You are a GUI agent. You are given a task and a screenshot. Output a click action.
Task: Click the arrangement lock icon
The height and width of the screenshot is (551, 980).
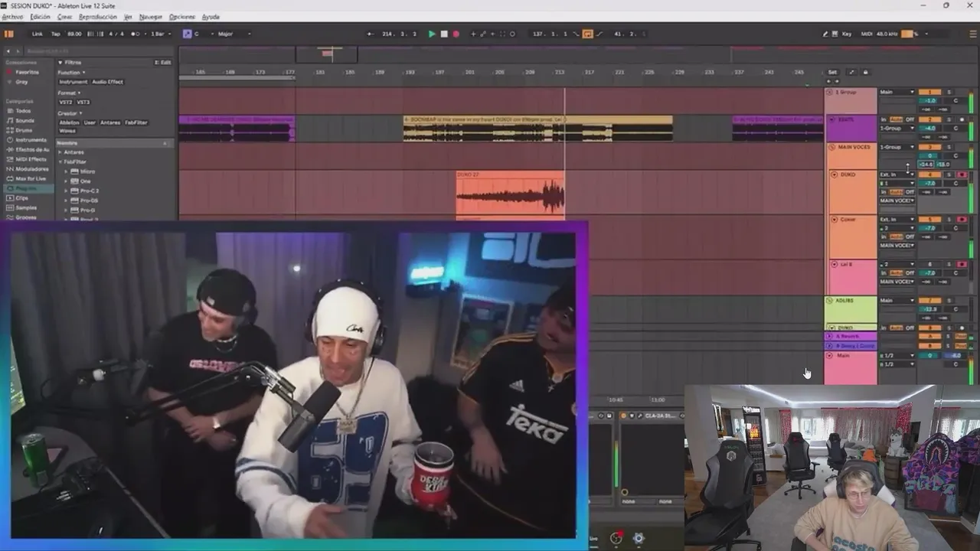click(x=865, y=72)
